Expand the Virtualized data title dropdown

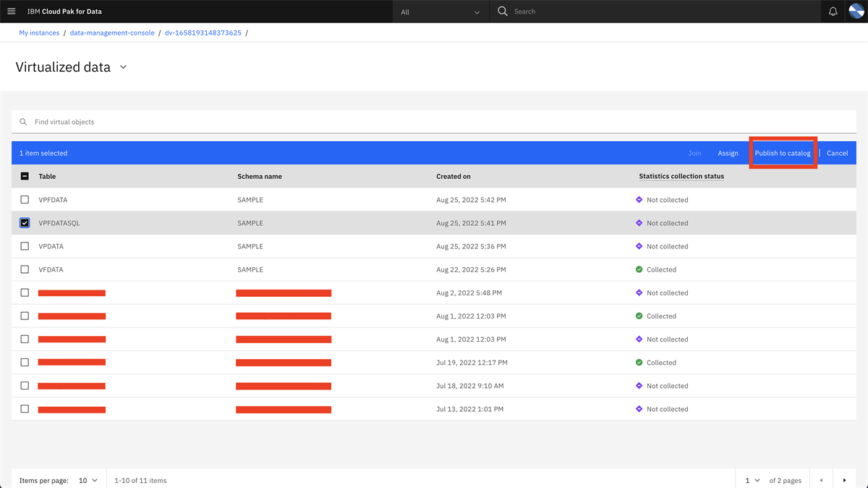point(123,66)
